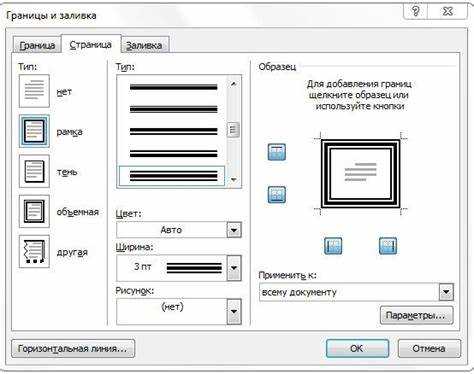The width and height of the screenshot is (474, 374).
Task: Open the 'Цвет' Авто color dropdown
Action: 234,230
